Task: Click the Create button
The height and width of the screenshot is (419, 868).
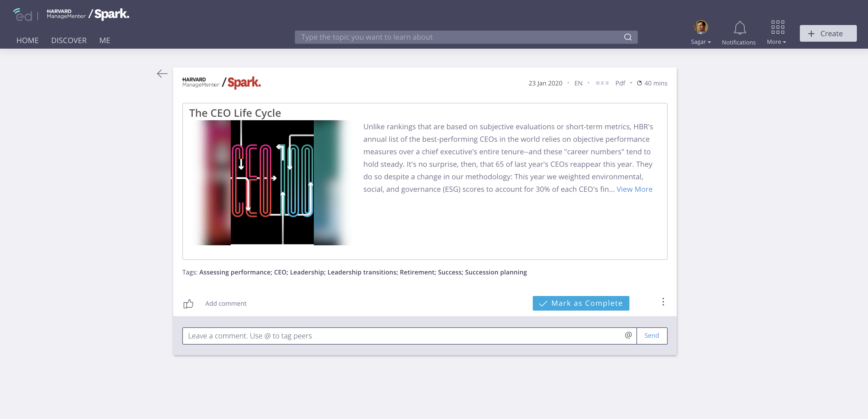Action: coord(828,34)
